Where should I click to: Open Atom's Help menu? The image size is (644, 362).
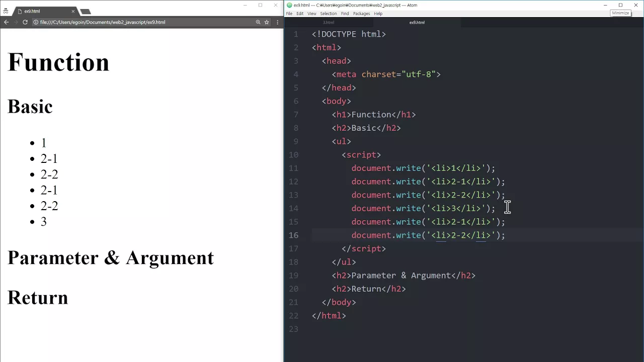378,14
